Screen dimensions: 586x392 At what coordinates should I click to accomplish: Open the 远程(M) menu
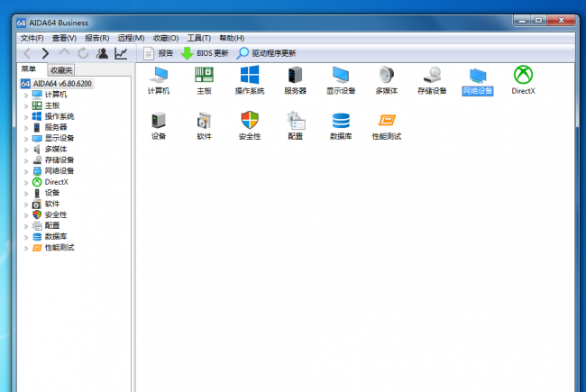(x=132, y=38)
